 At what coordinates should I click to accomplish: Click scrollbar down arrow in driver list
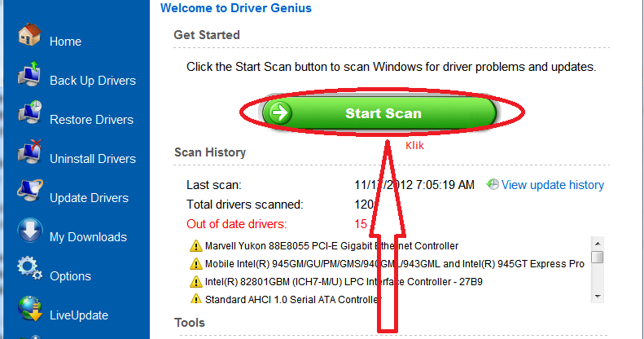[598, 297]
